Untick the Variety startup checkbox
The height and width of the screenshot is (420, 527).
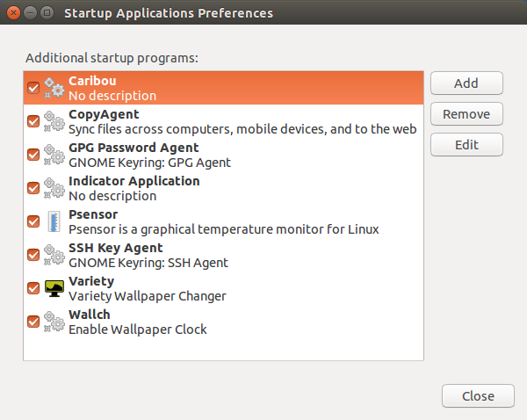point(33,288)
